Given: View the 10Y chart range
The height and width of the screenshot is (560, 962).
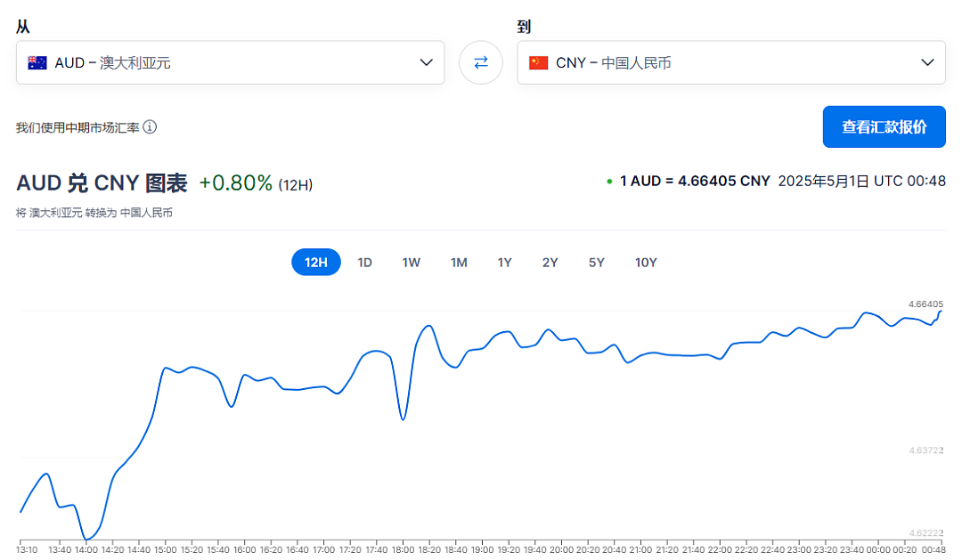Looking at the screenshot, I should pyautogui.click(x=646, y=263).
